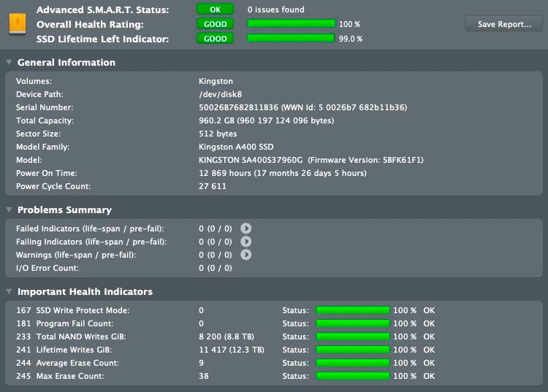Select the '0 issues found' text

(x=276, y=9)
